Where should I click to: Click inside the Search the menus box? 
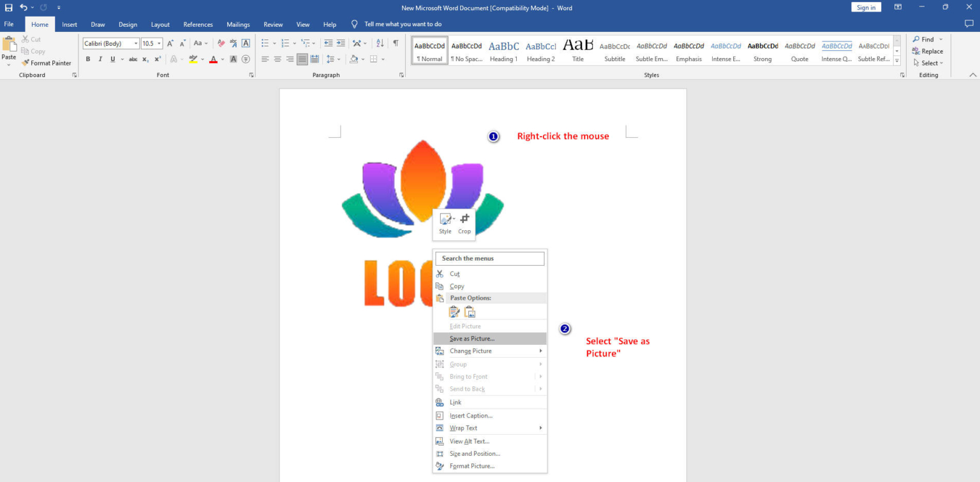[489, 258]
